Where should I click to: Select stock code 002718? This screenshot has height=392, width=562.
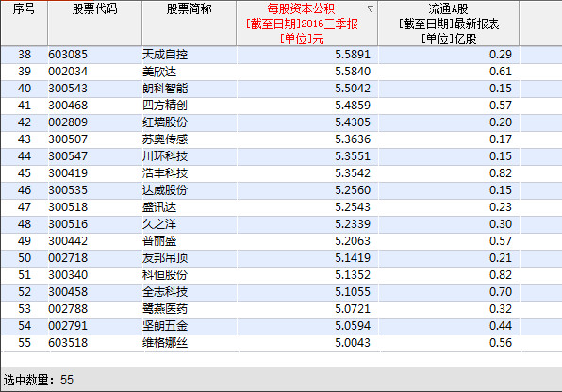click(68, 258)
